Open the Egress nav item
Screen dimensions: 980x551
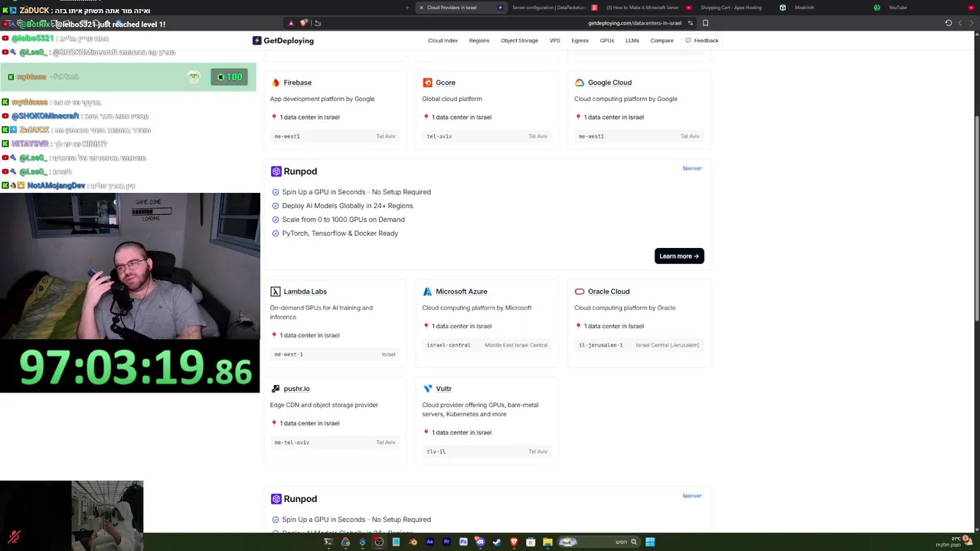coord(580,41)
